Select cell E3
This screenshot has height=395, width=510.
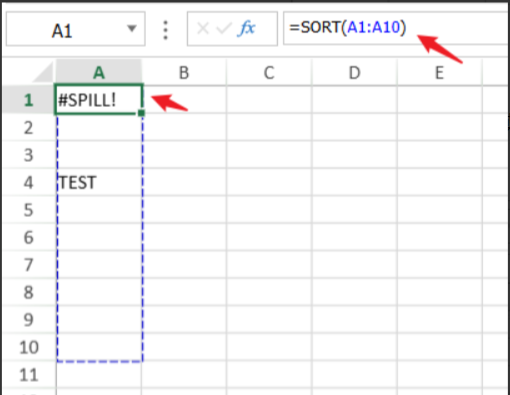[x=440, y=155]
